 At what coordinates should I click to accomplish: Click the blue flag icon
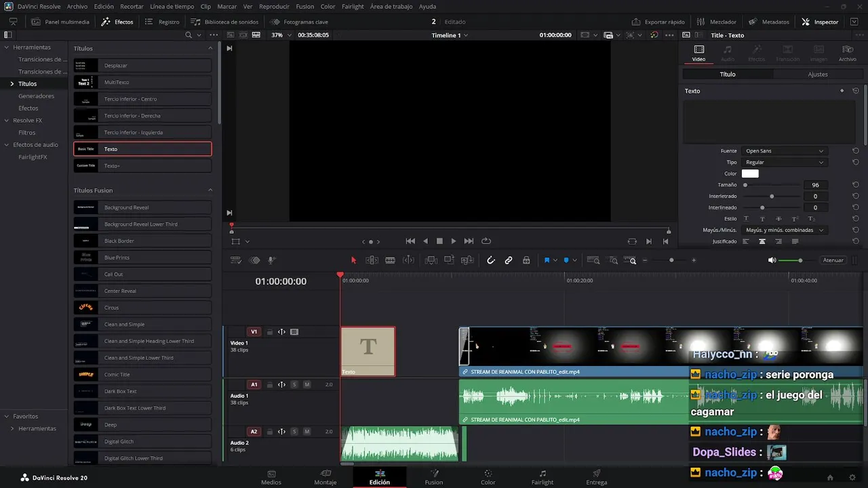click(x=547, y=260)
